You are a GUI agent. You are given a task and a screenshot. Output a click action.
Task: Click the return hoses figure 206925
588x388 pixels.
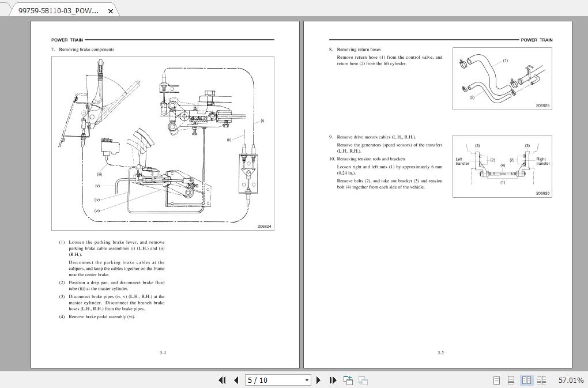pyautogui.click(x=502, y=79)
